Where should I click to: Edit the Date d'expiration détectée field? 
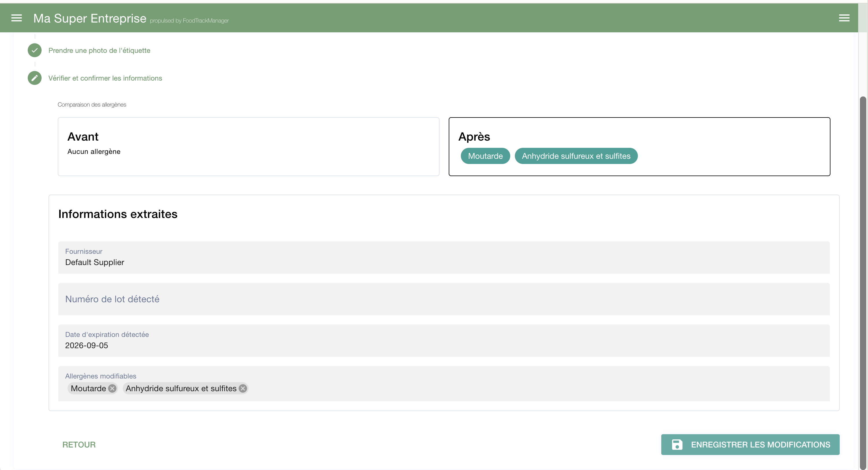444,341
